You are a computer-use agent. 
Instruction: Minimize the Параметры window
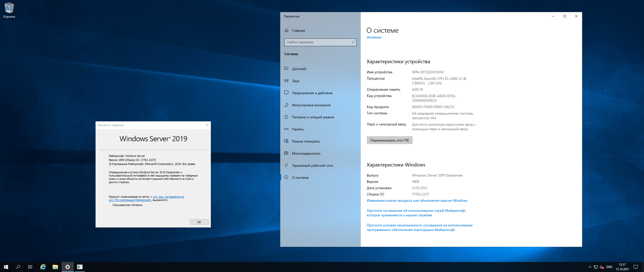click(553, 16)
